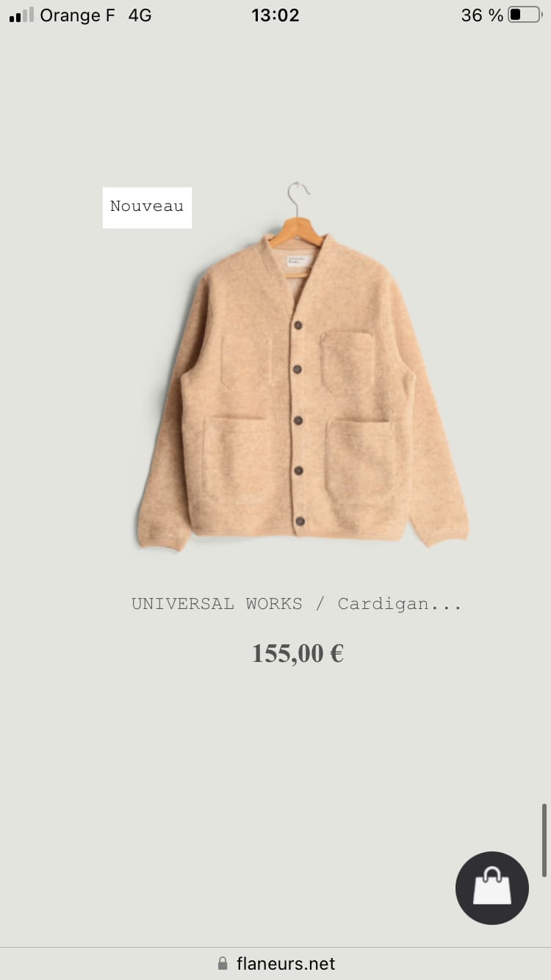
Task: Click the Nouveau badge
Action: coord(147,207)
